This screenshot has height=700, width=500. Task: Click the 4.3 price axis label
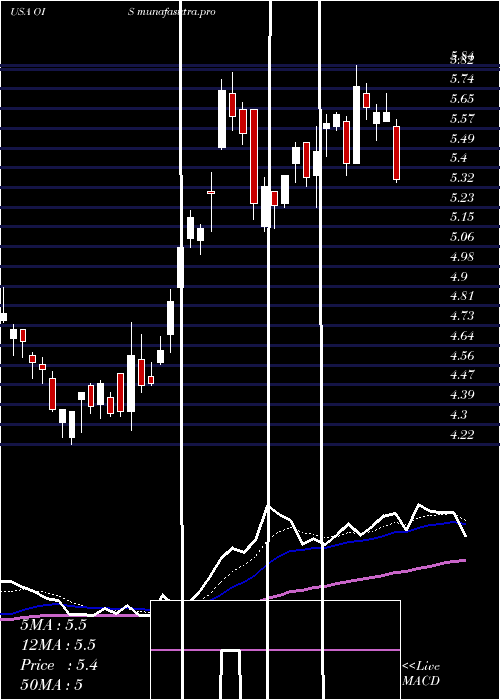click(458, 415)
